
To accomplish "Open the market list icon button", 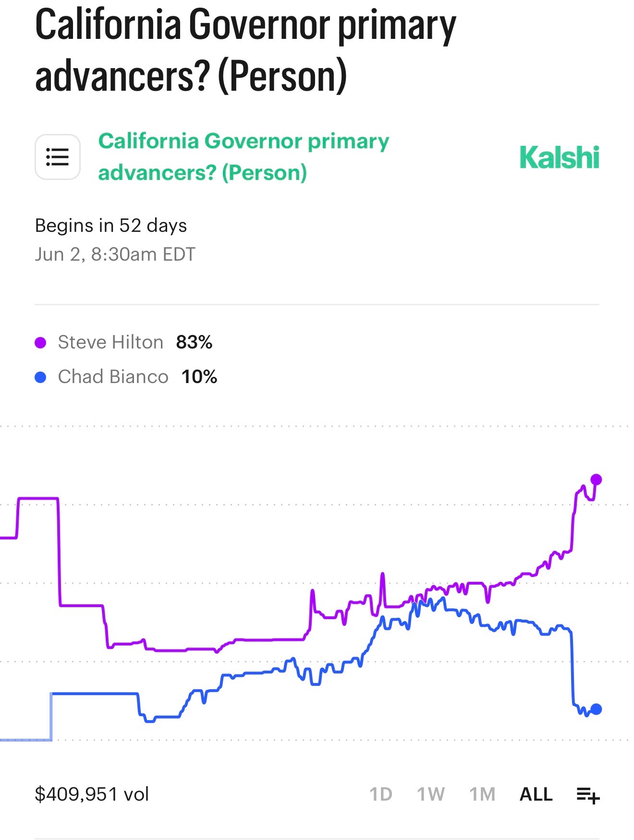I will [58, 157].
